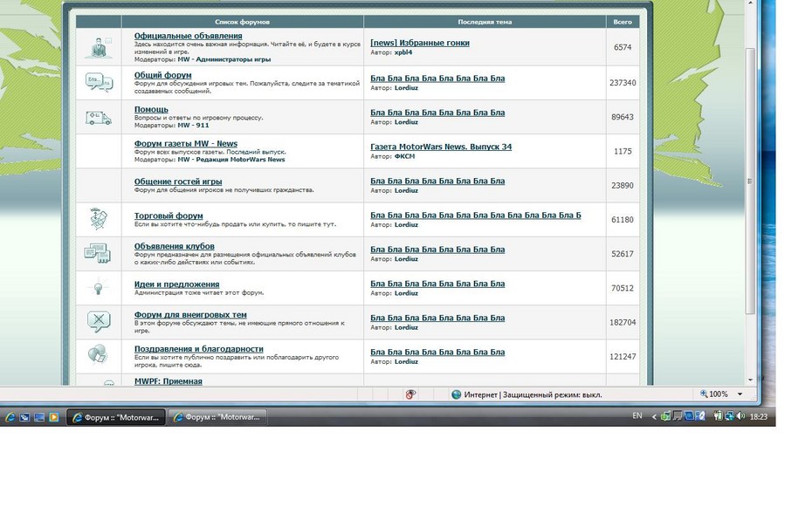The image size is (812, 507).
Task: Click the Официальные объявления forum icon
Action: coord(99,48)
